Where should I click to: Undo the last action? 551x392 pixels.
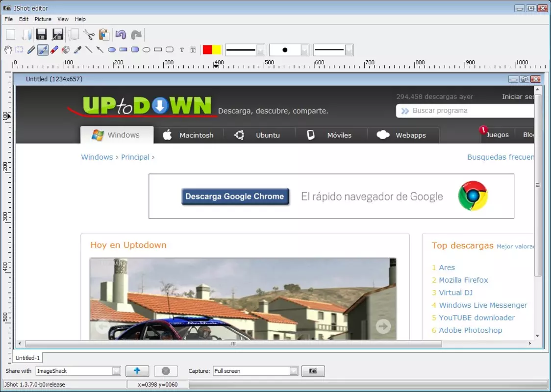[x=121, y=34]
